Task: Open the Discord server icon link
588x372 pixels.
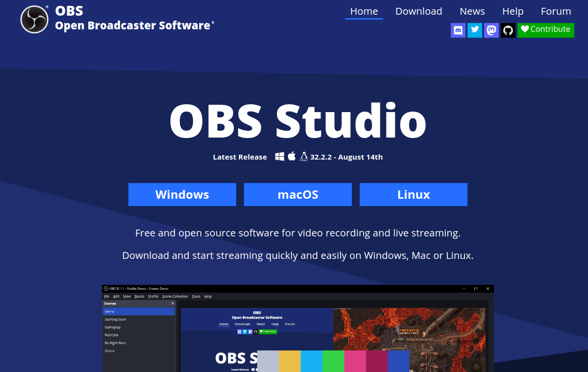Action: [458, 30]
